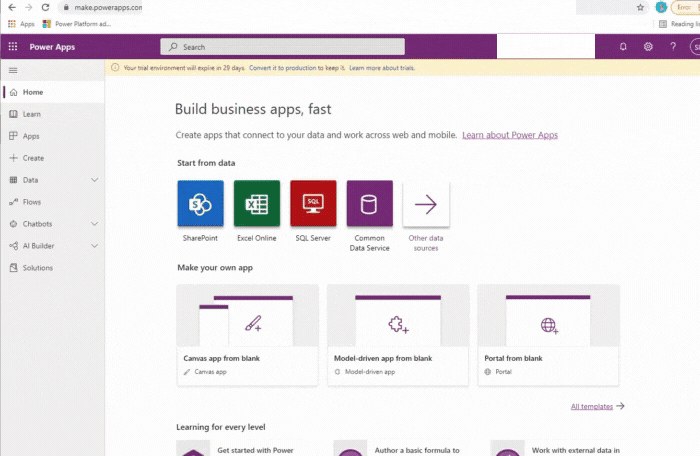
Task: Click the environment selector in header
Action: (546, 46)
